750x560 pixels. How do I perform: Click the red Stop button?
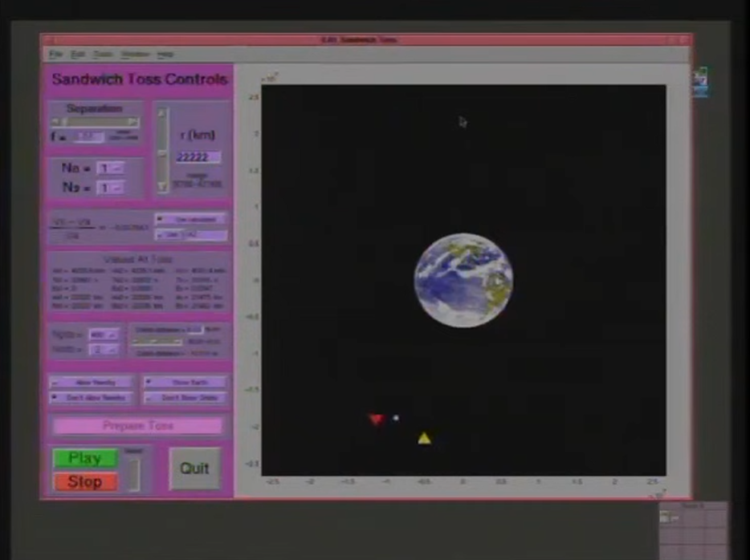point(85,481)
